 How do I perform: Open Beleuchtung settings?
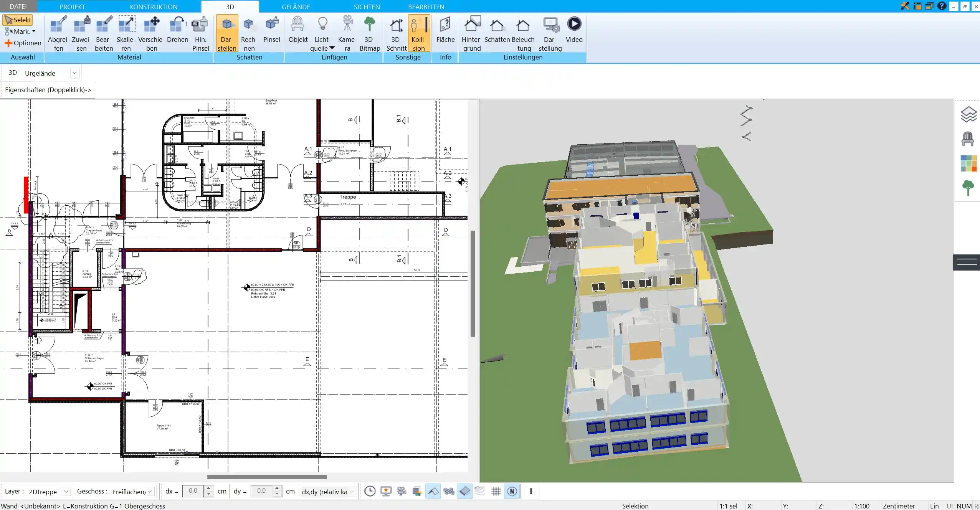(x=524, y=33)
